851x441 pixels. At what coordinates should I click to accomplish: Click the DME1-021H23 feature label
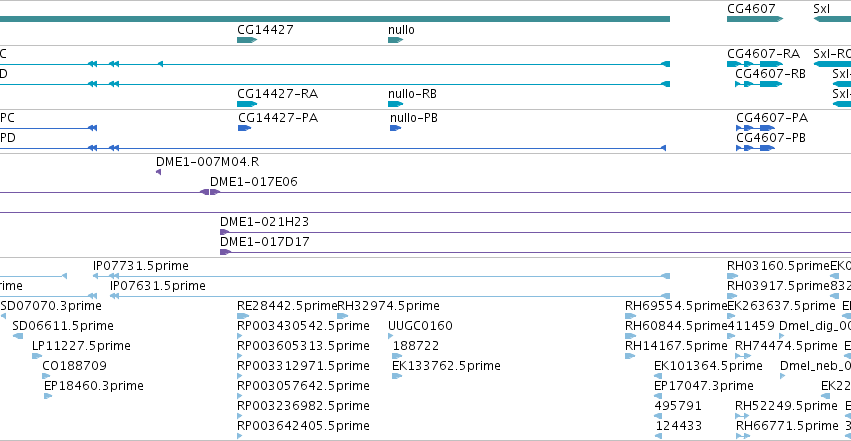tap(264, 222)
